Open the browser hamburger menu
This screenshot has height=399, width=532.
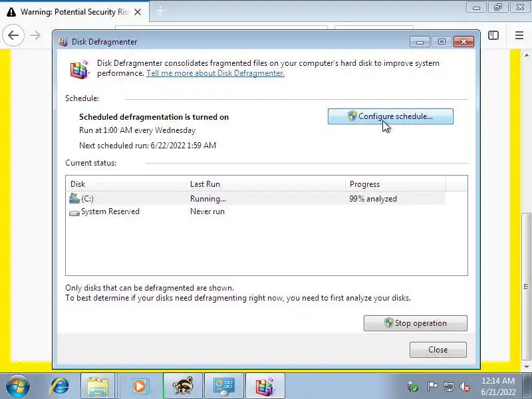519,35
